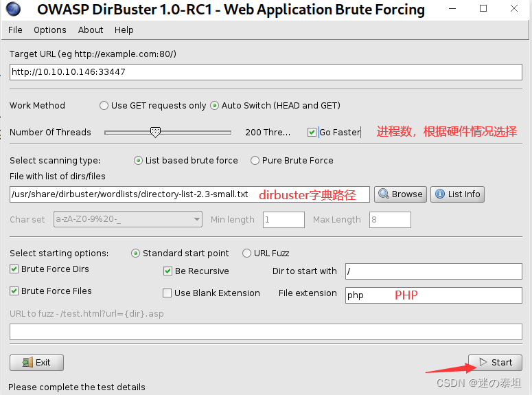Maximize the DirBuster window
The height and width of the screenshot is (395, 532).
[x=483, y=9]
